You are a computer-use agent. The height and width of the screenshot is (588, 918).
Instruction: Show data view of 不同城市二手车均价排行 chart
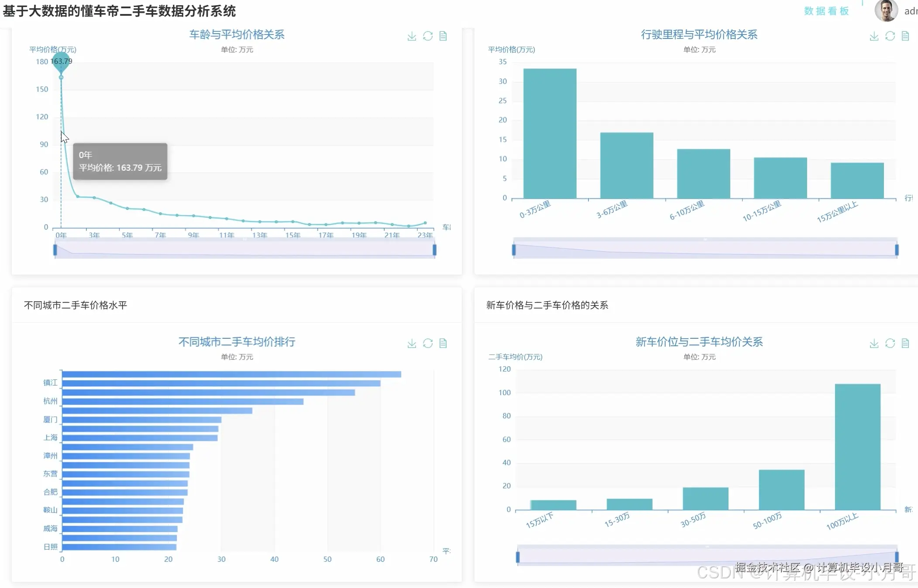click(443, 344)
